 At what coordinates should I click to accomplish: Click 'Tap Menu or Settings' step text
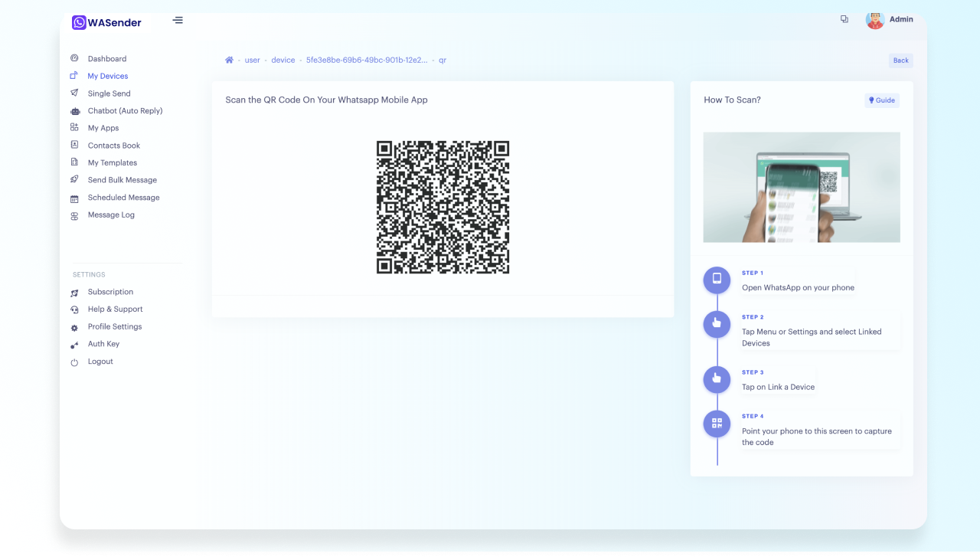tap(812, 338)
